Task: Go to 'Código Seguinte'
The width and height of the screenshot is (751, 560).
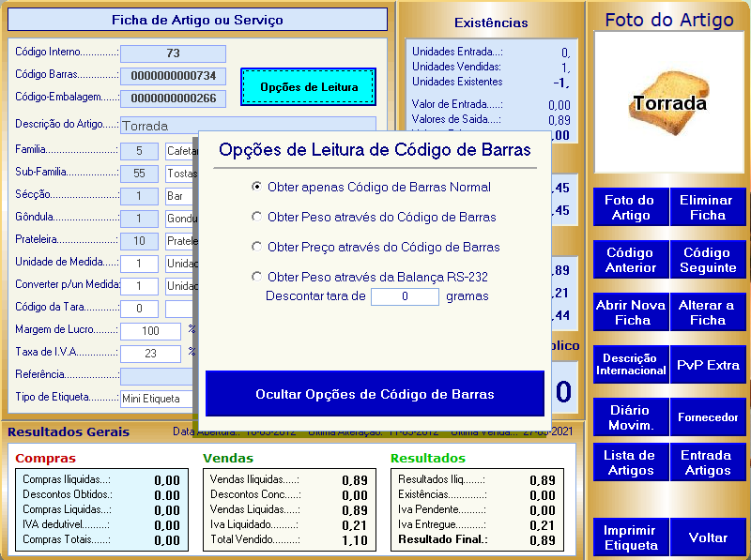Action: (x=708, y=260)
